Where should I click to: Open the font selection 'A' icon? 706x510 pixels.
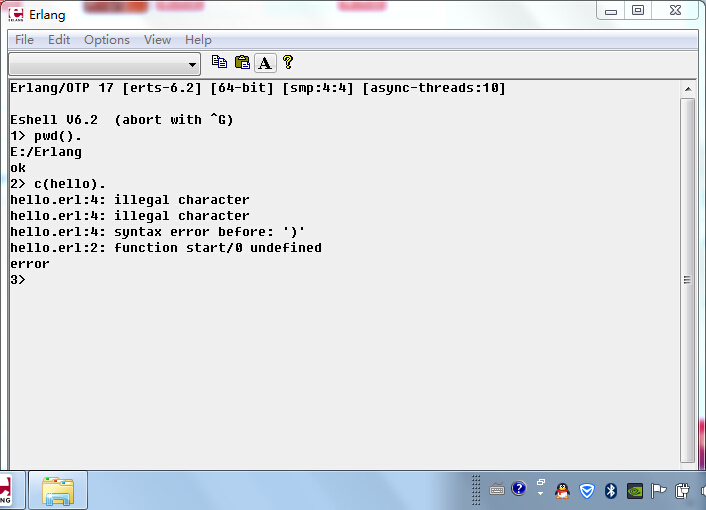click(265, 63)
